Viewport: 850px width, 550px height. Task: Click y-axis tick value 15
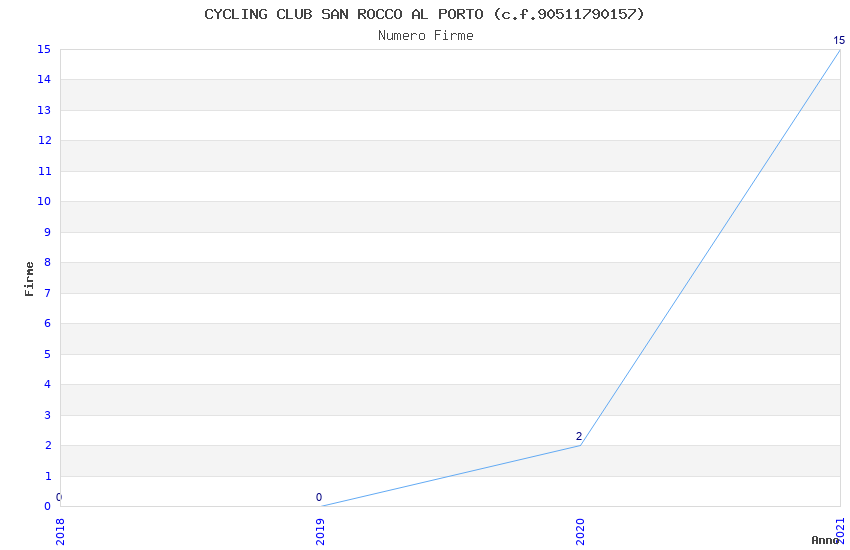[44, 49]
